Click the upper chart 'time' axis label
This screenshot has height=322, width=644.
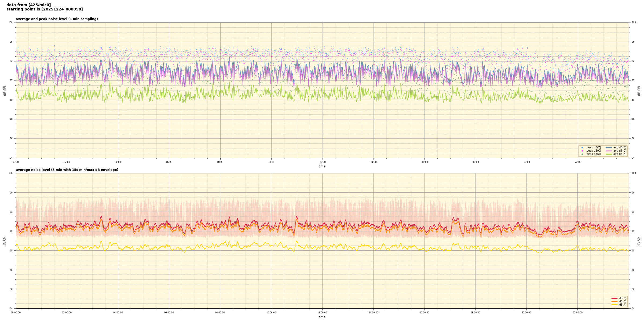(x=322, y=166)
